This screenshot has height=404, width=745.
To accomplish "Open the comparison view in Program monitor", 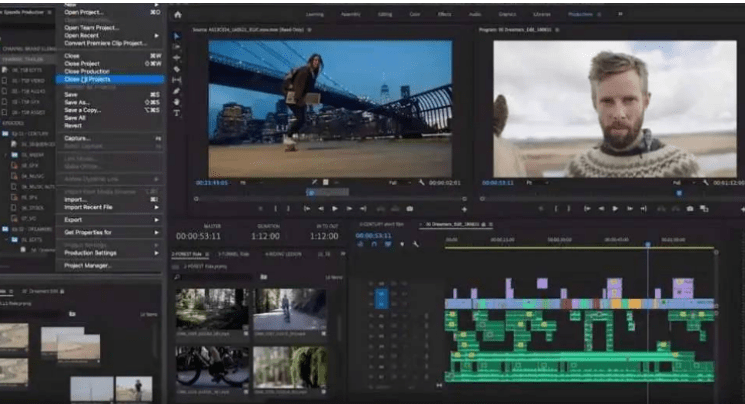I will pyautogui.click(x=704, y=209).
